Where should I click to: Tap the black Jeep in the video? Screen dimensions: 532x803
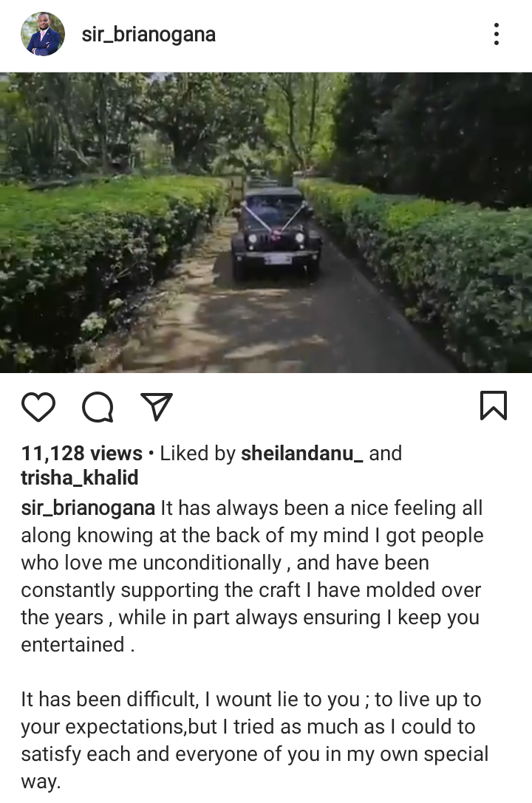click(x=276, y=234)
